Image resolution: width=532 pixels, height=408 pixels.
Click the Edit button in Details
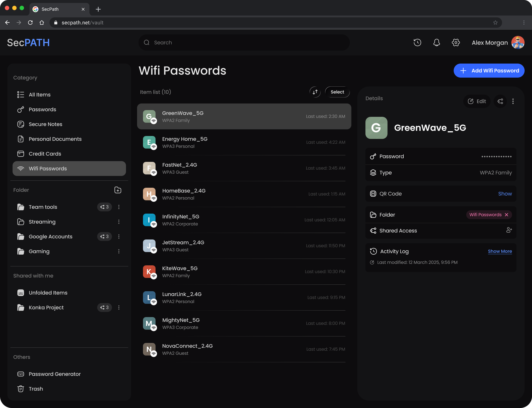tap(477, 101)
